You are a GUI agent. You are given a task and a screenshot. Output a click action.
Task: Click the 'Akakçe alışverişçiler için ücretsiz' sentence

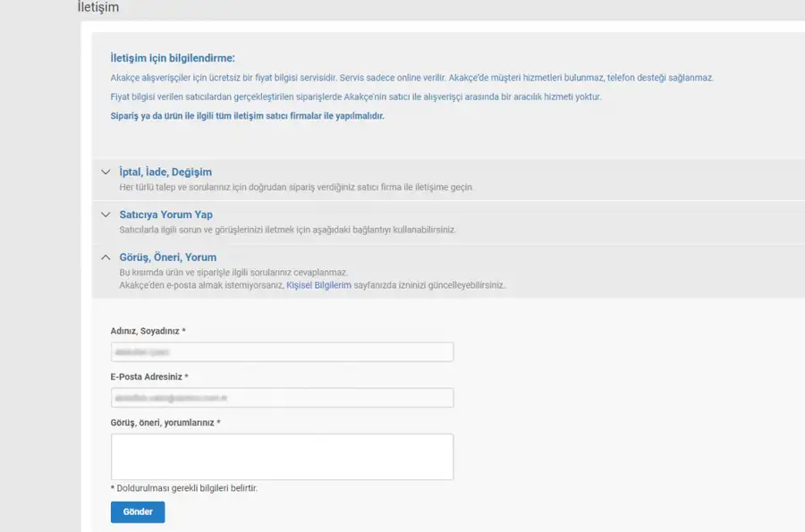(x=411, y=78)
